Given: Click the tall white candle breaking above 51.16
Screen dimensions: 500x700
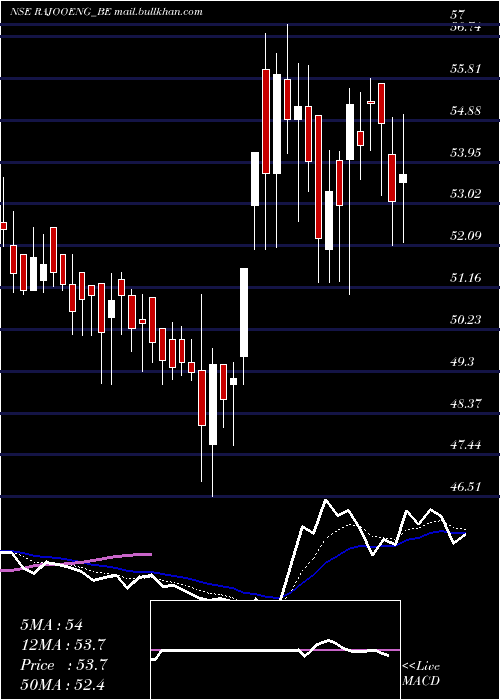Looking at the screenshot, I should [x=244, y=312].
